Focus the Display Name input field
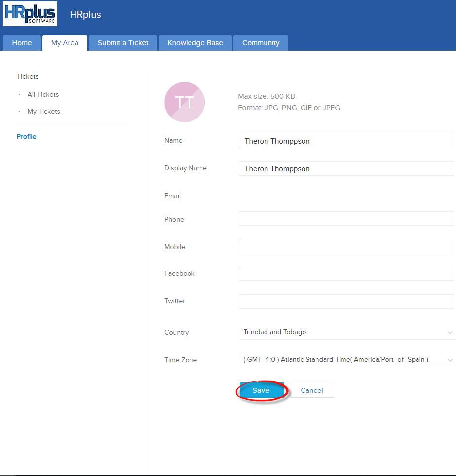456x476 pixels. point(347,169)
